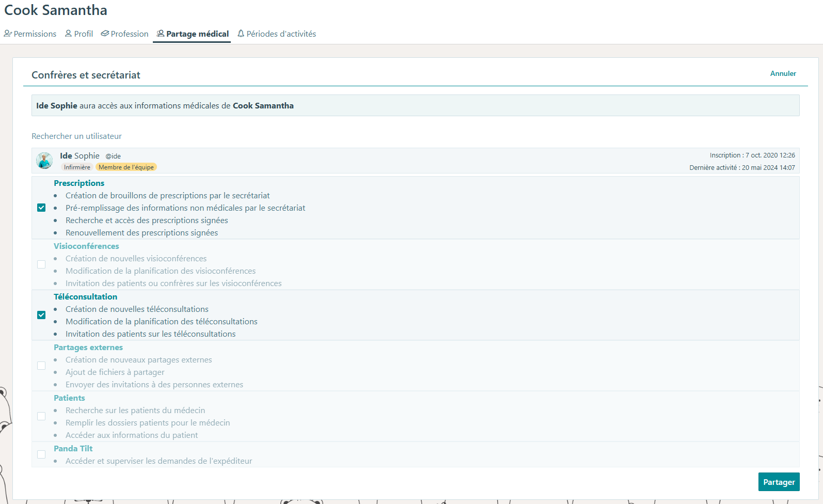Click Annuler to cancel sharing

point(783,73)
